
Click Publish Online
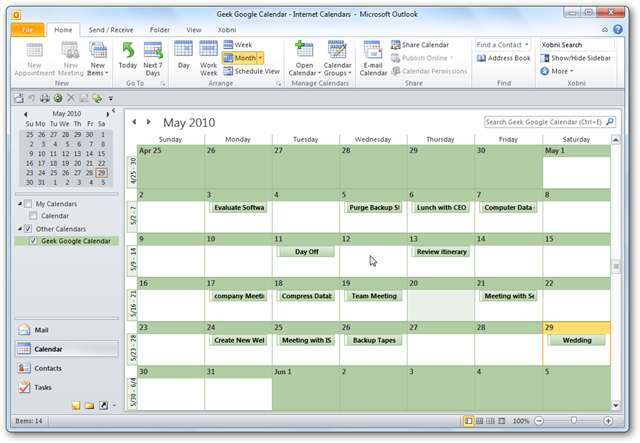click(422, 58)
